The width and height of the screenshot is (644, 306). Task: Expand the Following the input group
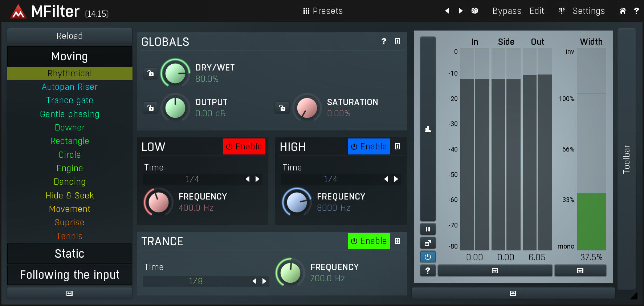(70, 275)
